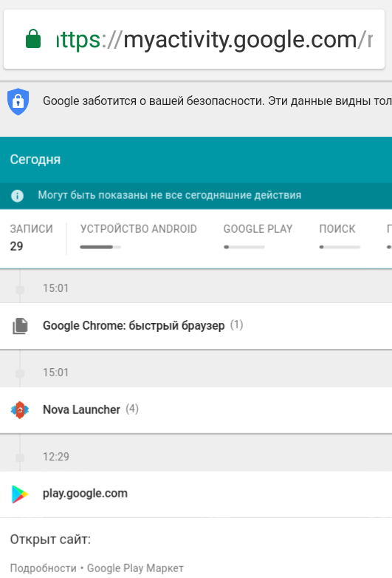Click the Google Play Маркет link
Image resolution: width=392 pixels, height=578 pixels.
[135, 568]
